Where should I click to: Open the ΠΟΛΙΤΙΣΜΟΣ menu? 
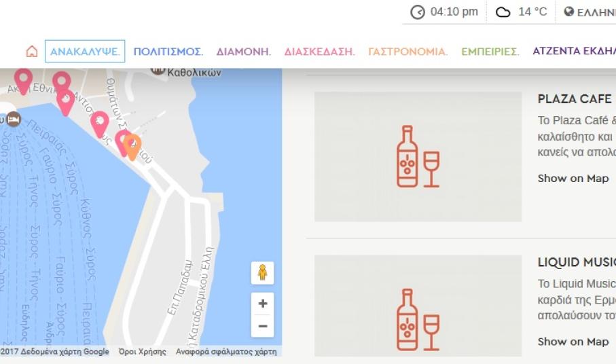tap(168, 52)
